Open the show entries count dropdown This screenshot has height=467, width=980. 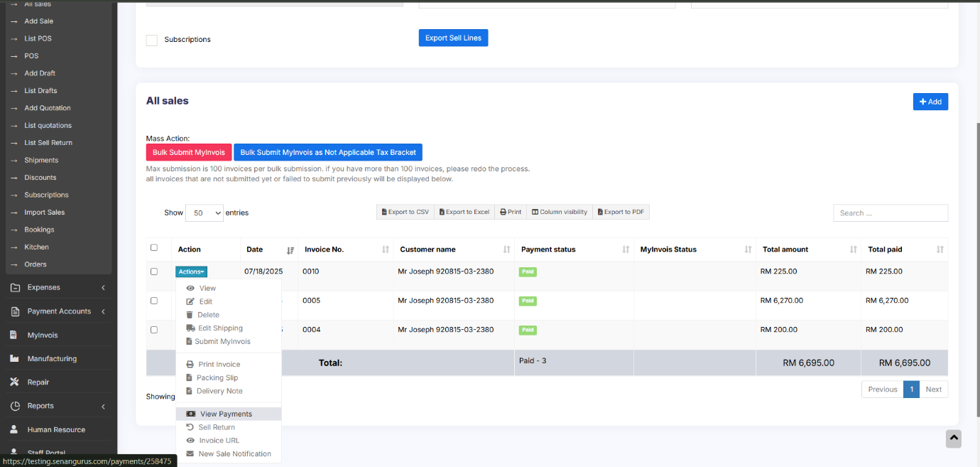[204, 213]
